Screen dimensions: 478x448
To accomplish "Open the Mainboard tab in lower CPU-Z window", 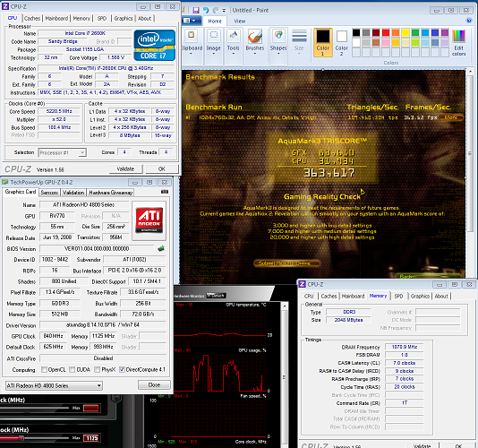I will coord(353,296).
